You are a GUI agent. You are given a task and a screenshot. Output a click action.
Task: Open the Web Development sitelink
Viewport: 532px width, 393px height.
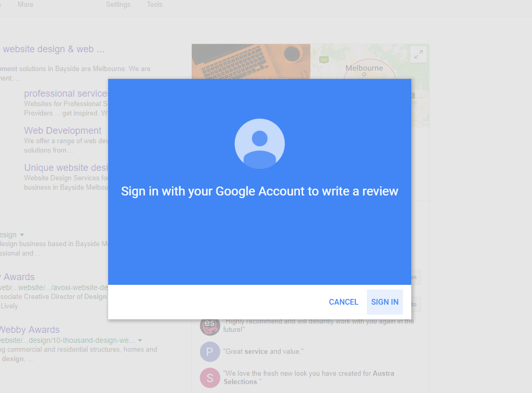click(62, 130)
